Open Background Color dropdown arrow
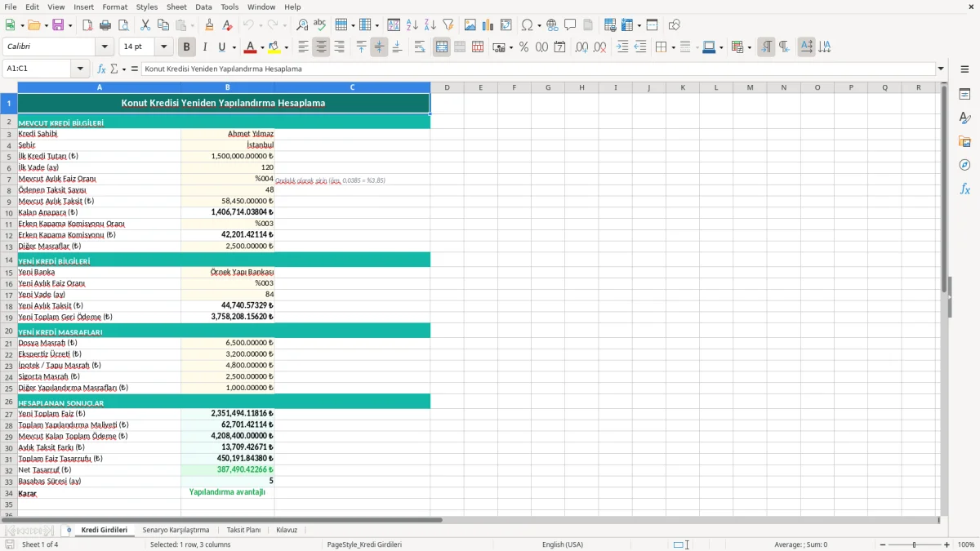Image resolution: width=980 pixels, height=551 pixels. click(x=286, y=47)
